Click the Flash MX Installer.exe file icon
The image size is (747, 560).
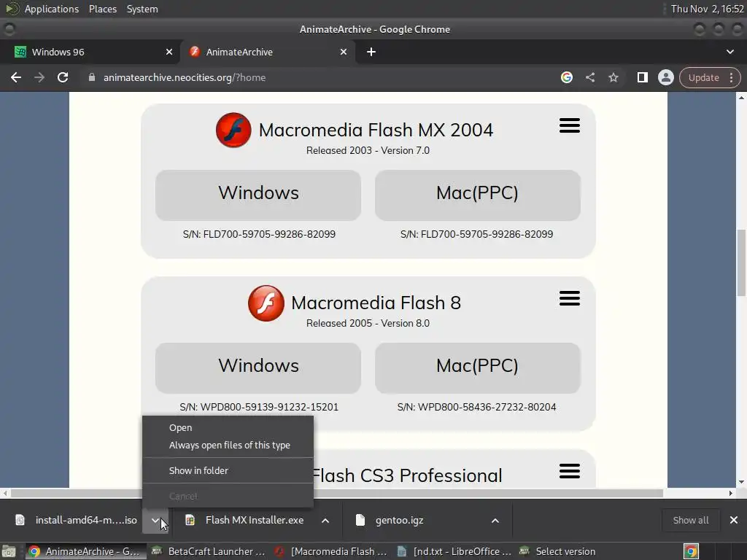click(x=190, y=520)
